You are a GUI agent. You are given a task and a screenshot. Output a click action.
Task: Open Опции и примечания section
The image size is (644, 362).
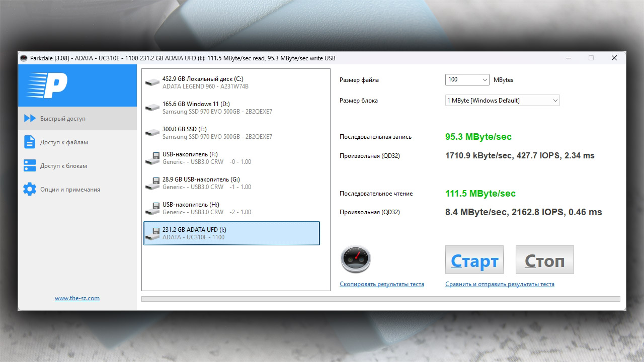(77, 190)
